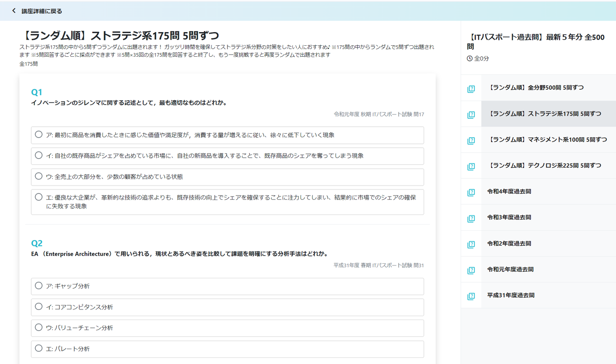Click source note 令和元年度 秋期 問17

point(379,114)
